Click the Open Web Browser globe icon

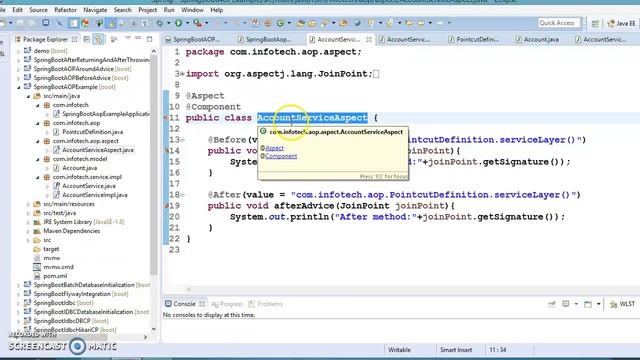(x=357, y=23)
